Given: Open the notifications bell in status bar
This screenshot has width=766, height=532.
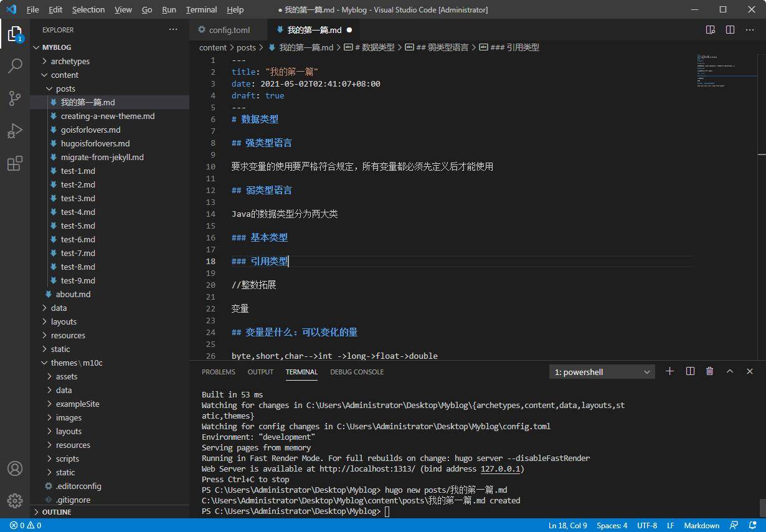Looking at the screenshot, I should [753, 525].
